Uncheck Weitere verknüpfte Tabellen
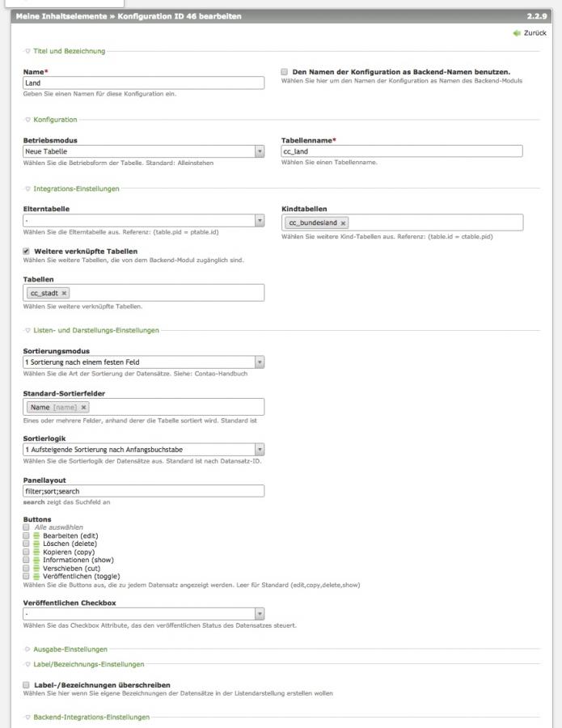The image size is (562, 728). pos(27,252)
